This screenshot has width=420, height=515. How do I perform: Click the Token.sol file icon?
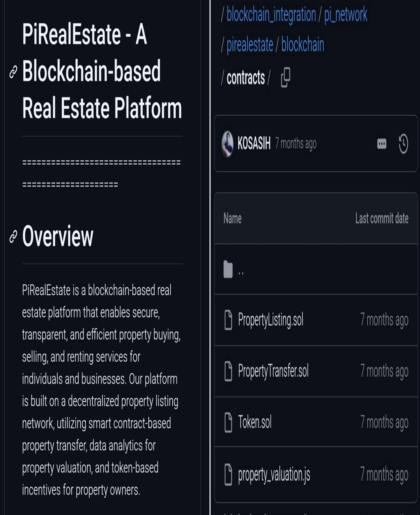[x=228, y=422]
